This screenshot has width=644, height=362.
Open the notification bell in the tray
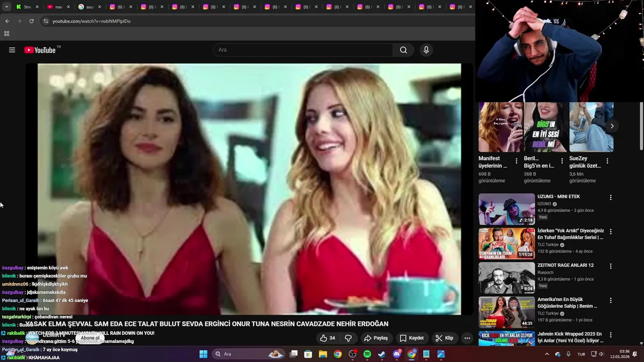635,354
